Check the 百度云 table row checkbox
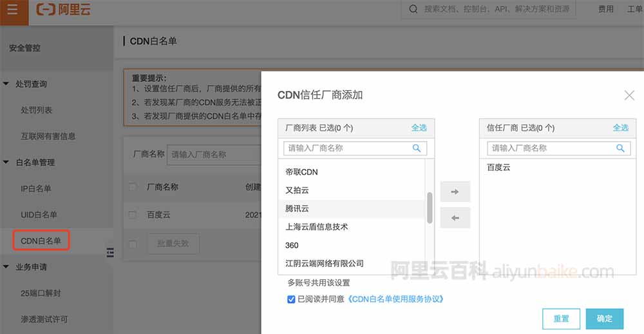644x334 pixels. point(132,215)
